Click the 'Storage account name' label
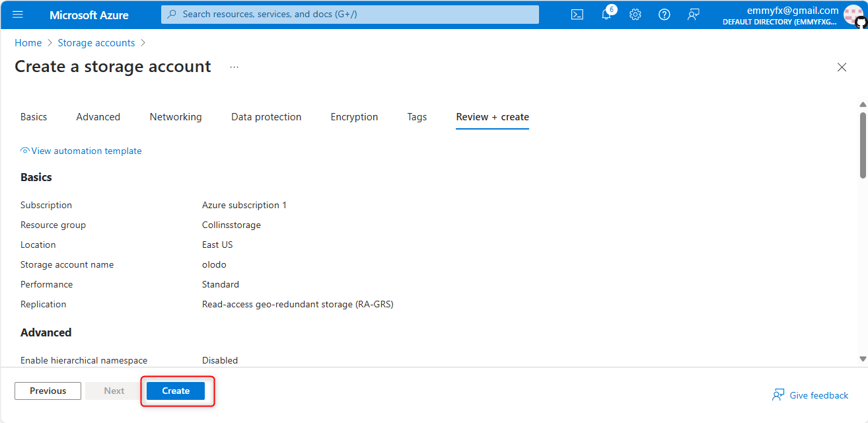 tap(67, 264)
